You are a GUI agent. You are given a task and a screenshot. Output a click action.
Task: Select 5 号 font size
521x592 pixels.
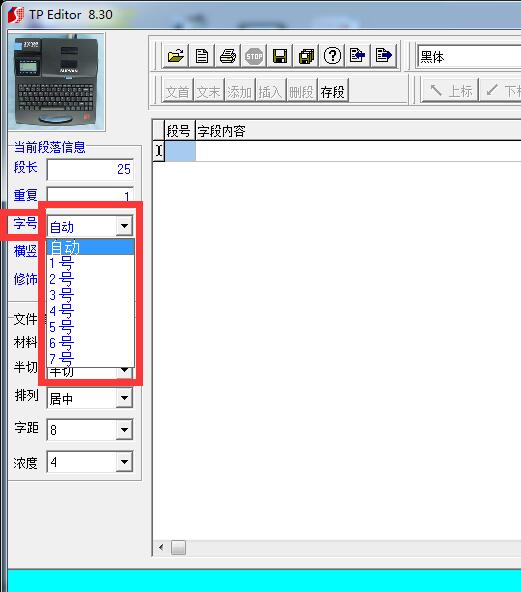click(x=90, y=327)
